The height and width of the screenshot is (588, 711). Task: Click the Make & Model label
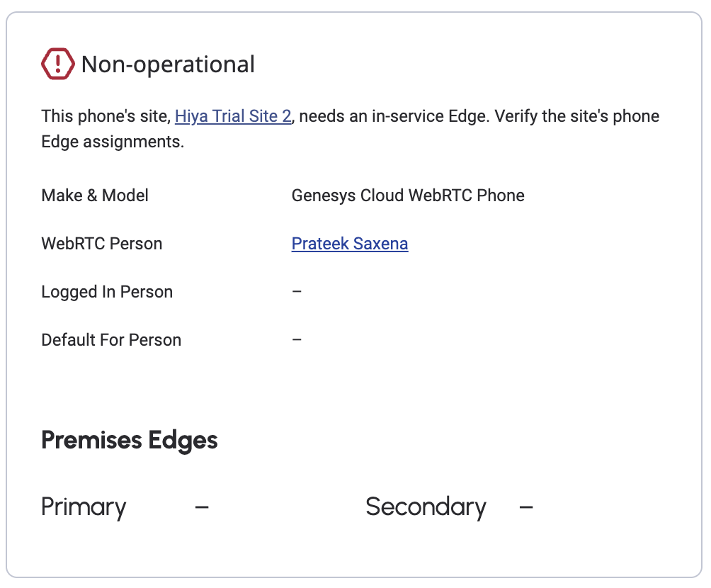pyautogui.click(x=95, y=196)
